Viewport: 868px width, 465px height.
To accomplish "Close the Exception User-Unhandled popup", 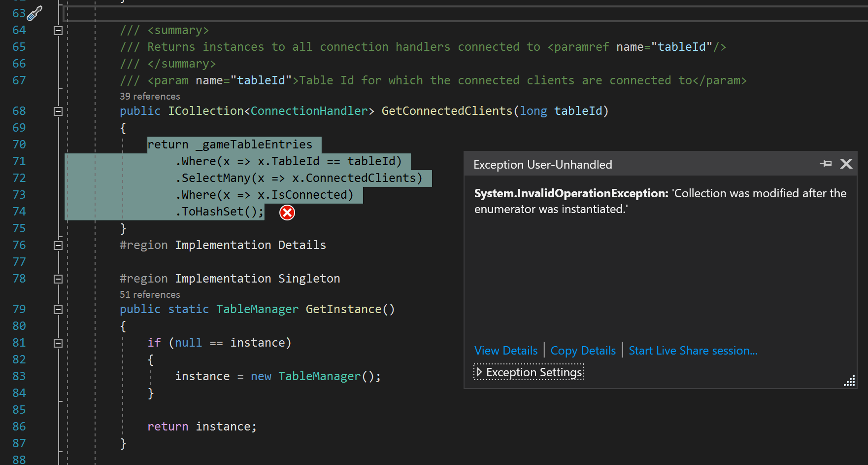I will pyautogui.click(x=846, y=164).
